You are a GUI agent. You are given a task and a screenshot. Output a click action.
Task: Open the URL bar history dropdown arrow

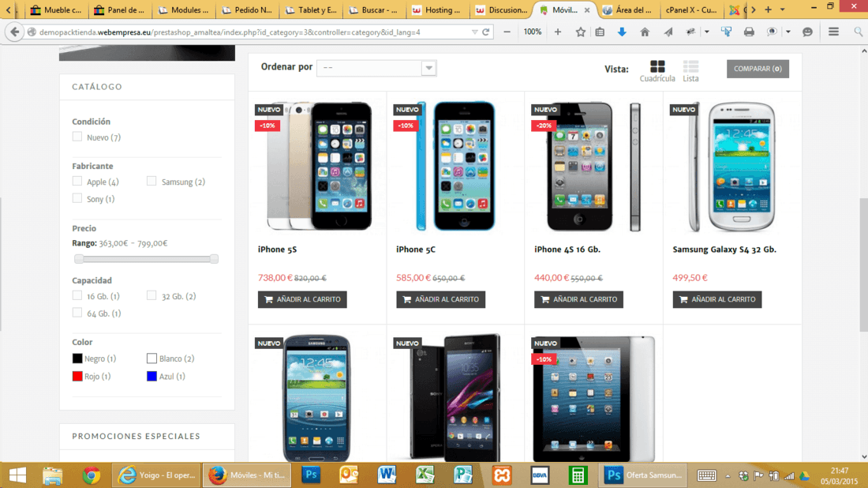[474, 32]
